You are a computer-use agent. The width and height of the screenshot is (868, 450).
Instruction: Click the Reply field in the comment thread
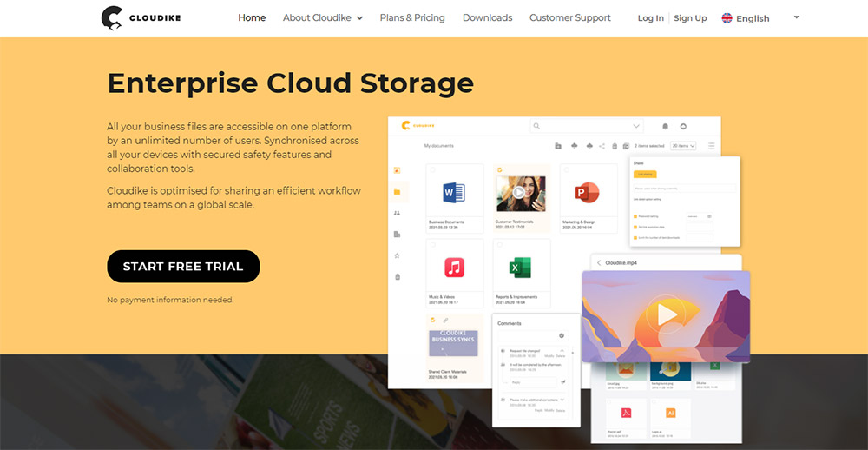pyautogui.click(x=533, y=382)
